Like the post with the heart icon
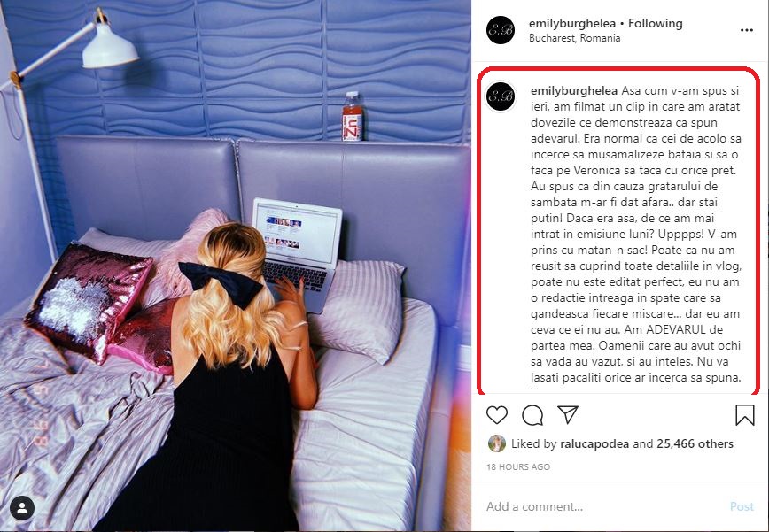The image size is (769, 532). (497, 415)
